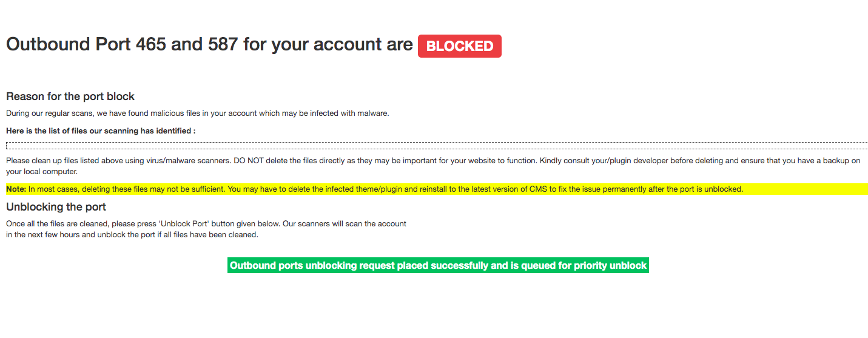Image resolution: width=868 pixels, height=338 pixels.
Task: Click 'in the next few hours' text line
Action: pyautogui.click(x=132, y=235)
